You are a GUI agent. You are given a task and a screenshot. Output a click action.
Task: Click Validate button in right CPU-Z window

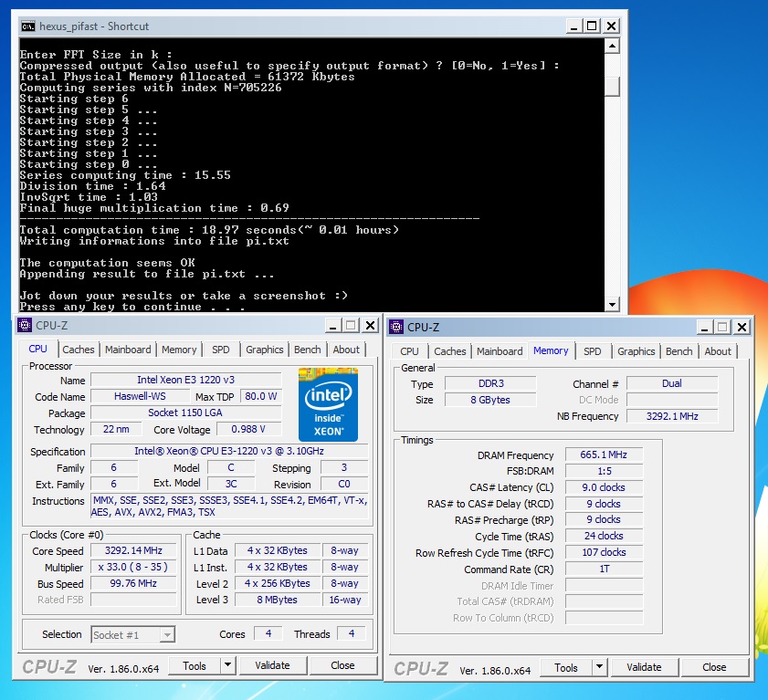644,668
